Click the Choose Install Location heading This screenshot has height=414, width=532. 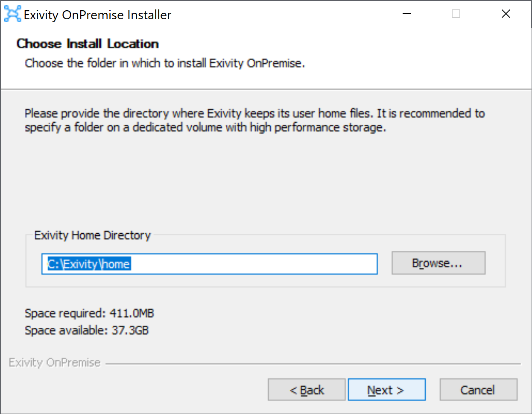tap(88, 44)
